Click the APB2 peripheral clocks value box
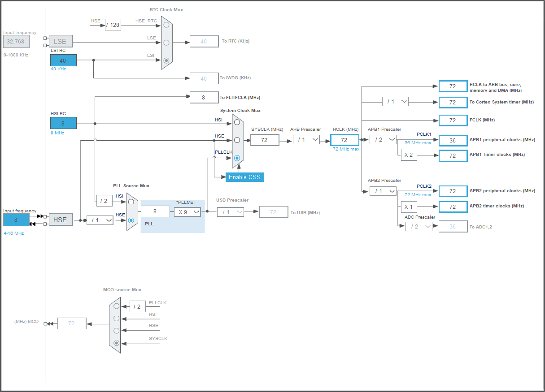 coord(453,191)
